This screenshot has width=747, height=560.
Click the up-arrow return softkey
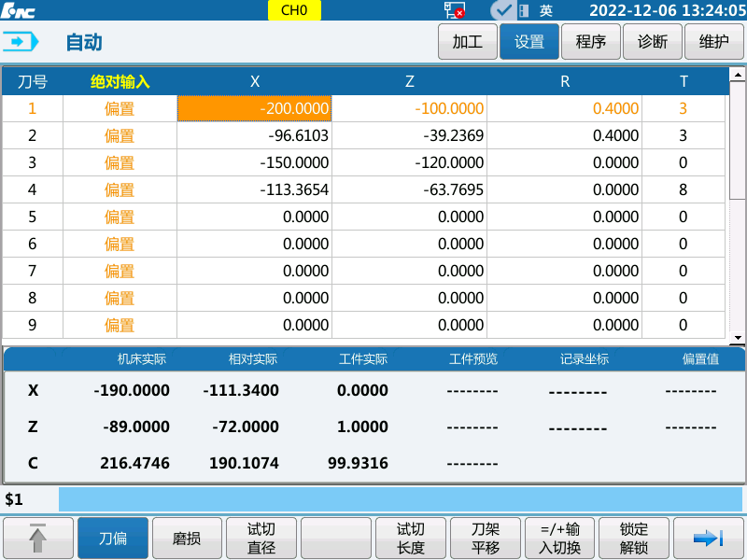38,538
